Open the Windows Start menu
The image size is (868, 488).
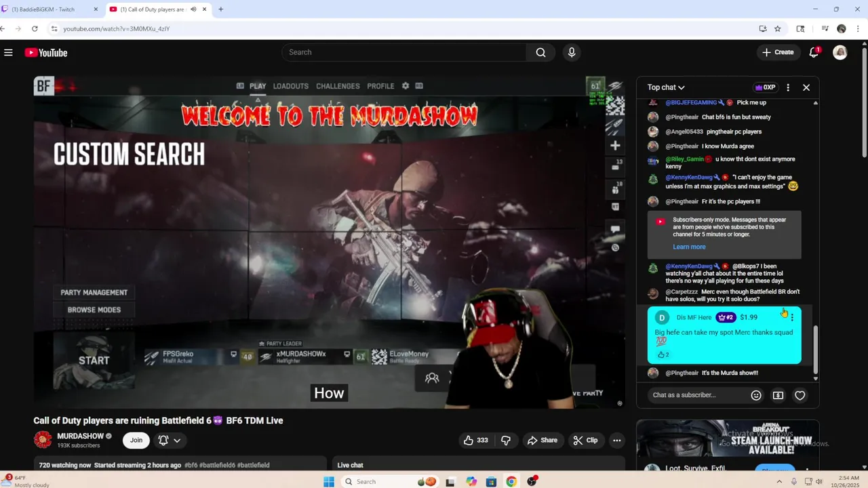329,481
